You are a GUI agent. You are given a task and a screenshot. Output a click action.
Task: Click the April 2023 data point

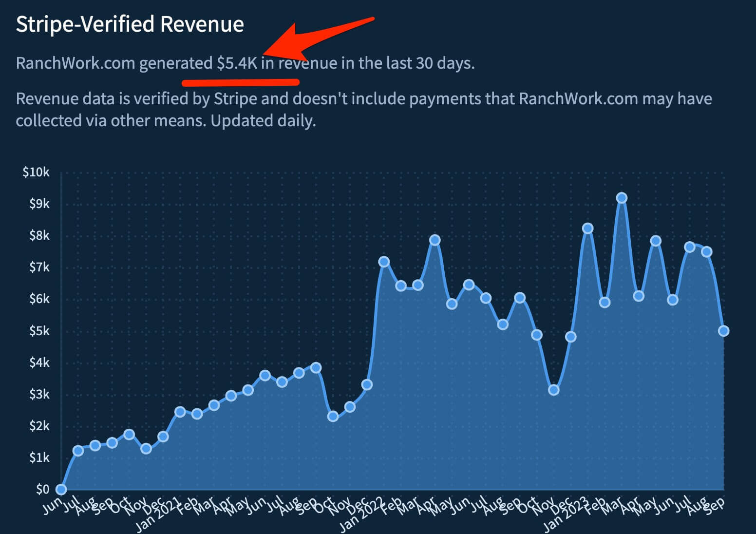[639, 296]
